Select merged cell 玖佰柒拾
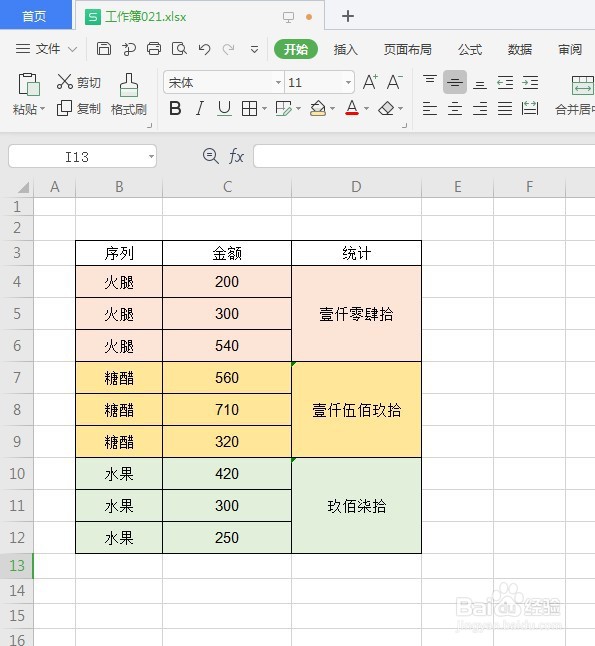Image resolution: width=595 pixels, height=646 pixels. 356,506
